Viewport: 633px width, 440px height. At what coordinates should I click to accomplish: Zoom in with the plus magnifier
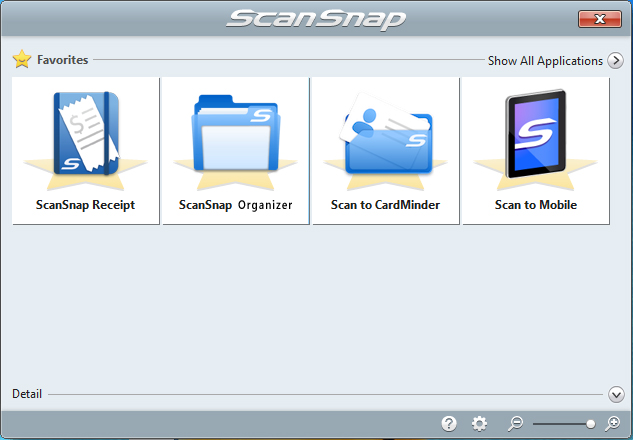click(612, 423)
